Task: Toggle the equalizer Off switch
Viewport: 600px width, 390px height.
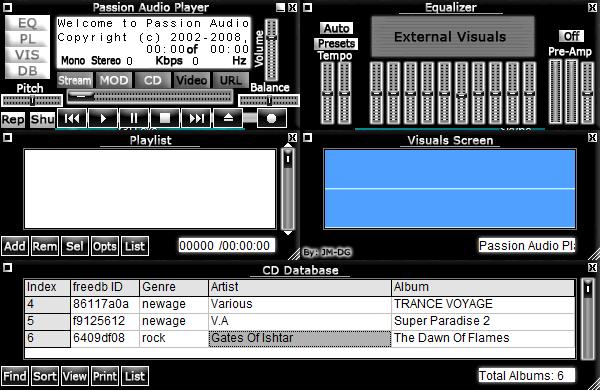Action: (571, 36)
